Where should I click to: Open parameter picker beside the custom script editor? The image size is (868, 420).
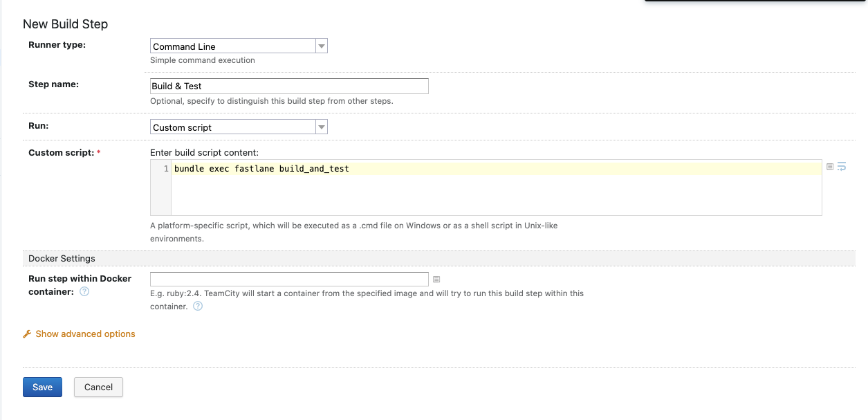830,167
